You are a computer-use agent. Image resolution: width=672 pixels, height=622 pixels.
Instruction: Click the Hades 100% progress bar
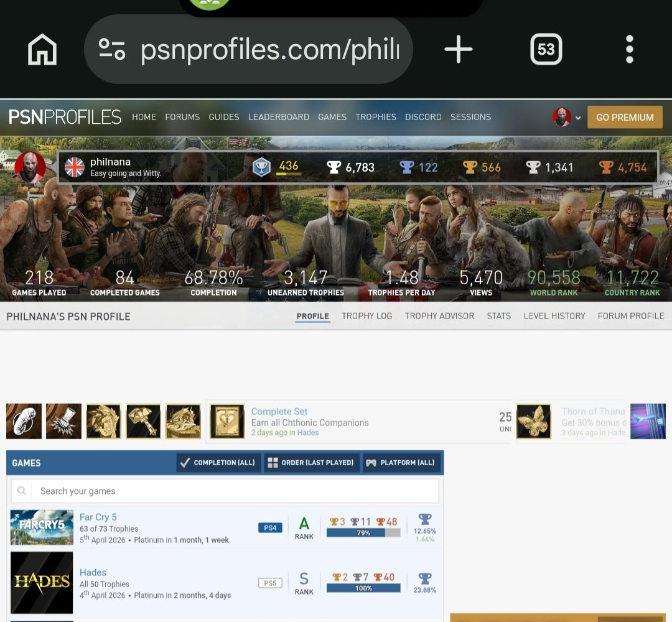(x=363, y=588)
